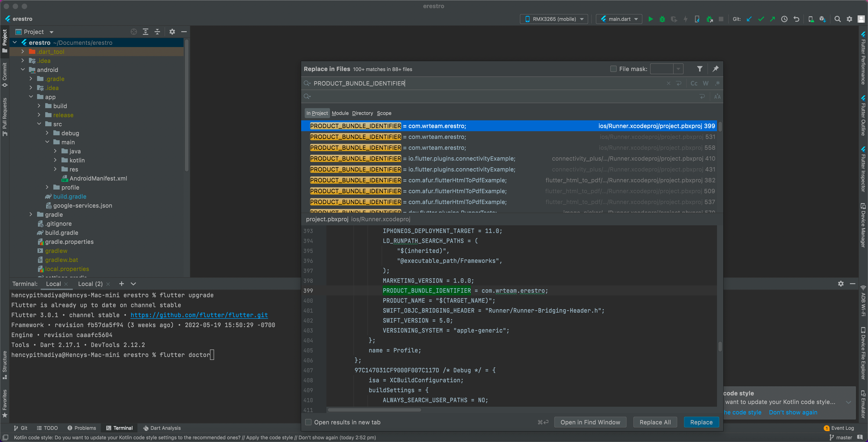Toggle Words (W) match option
The image size is (868, 442).
[705, 83]
